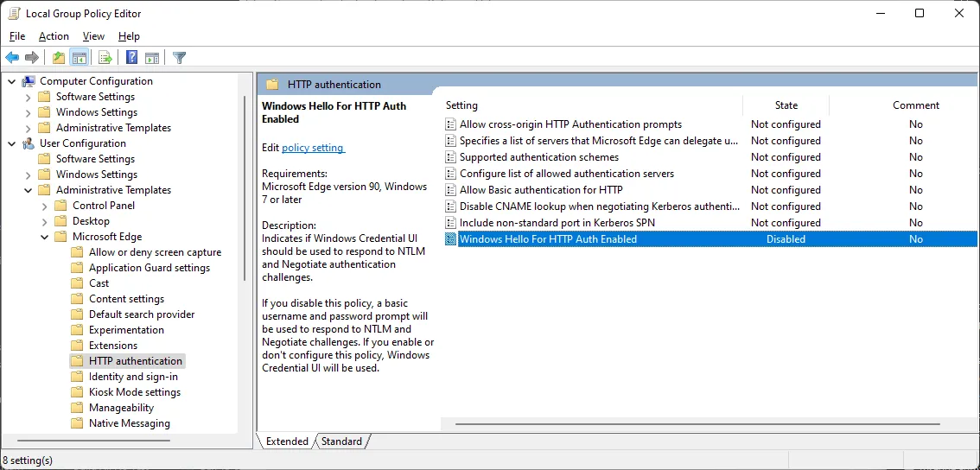Screen dimensions: 980x470
Task: Click the Specifies a list of servers policy icon
Action: 450,141
